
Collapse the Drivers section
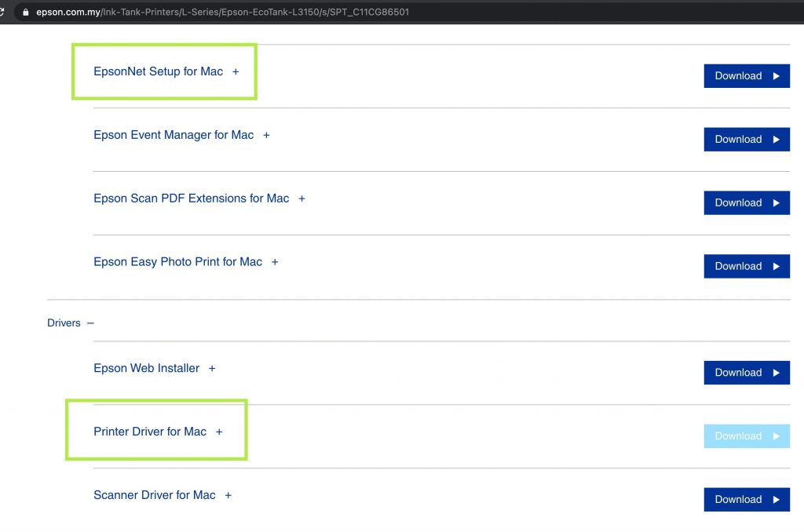coord(90,323)
